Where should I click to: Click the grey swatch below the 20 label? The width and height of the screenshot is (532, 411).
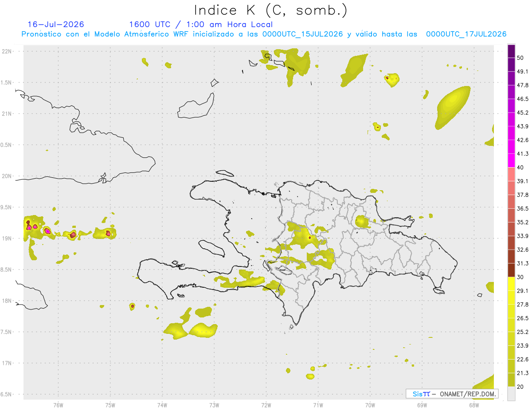pyautogui.click(x=511, y=394)
